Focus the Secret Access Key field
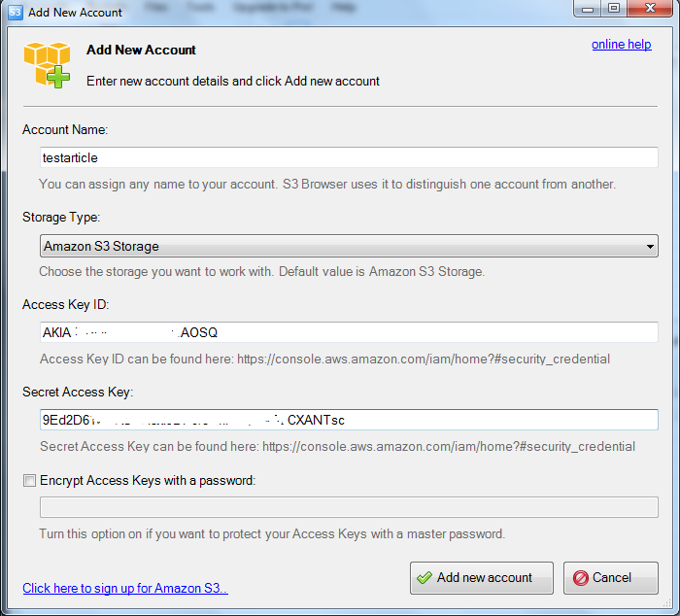The width and height of the screenshot is (680, 616). pyautogui.click(x=349, y=420)
